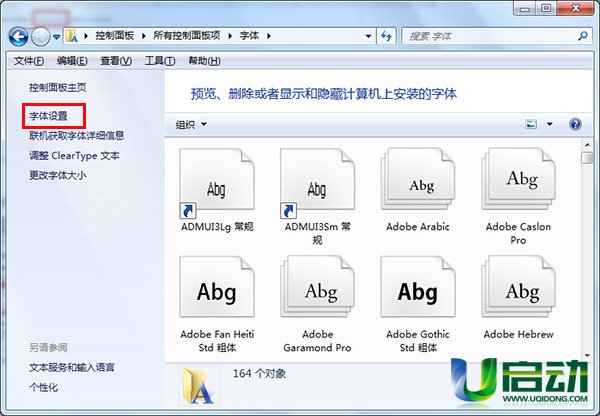600x416 pixels.
Task: Click the 'ADMUI3Lg 常规' name label
Action: [217, 227]
